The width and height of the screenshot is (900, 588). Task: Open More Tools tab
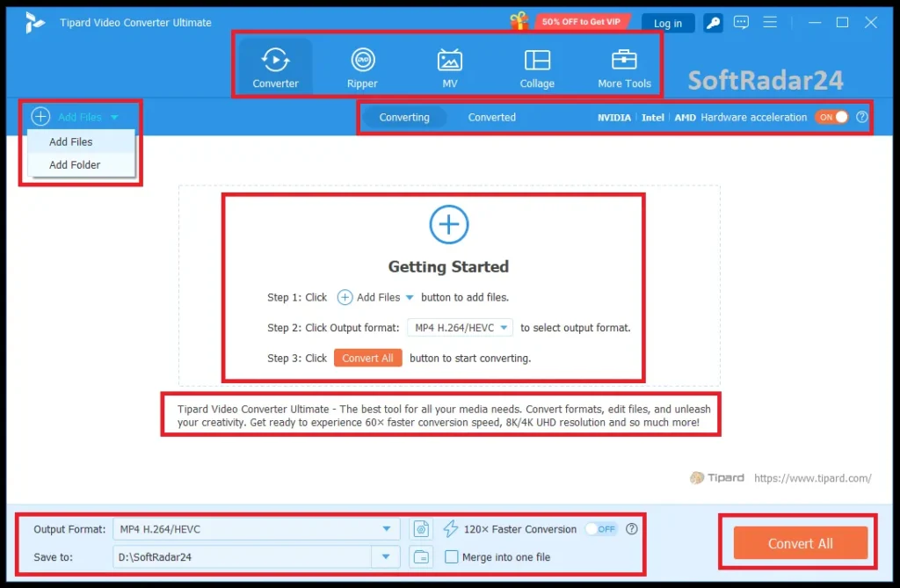(x=624, y=67)
